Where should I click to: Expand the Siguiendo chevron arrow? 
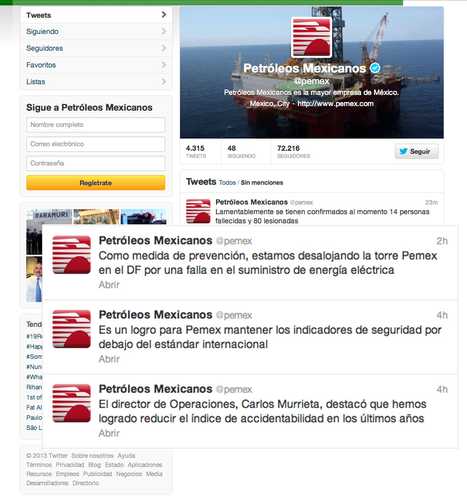[164, 31]
